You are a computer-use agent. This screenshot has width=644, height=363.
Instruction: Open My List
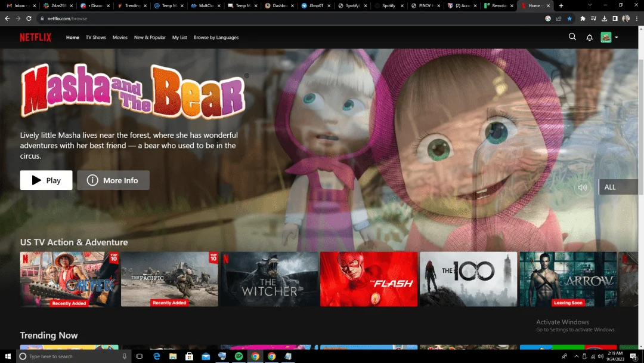[179, 38]
